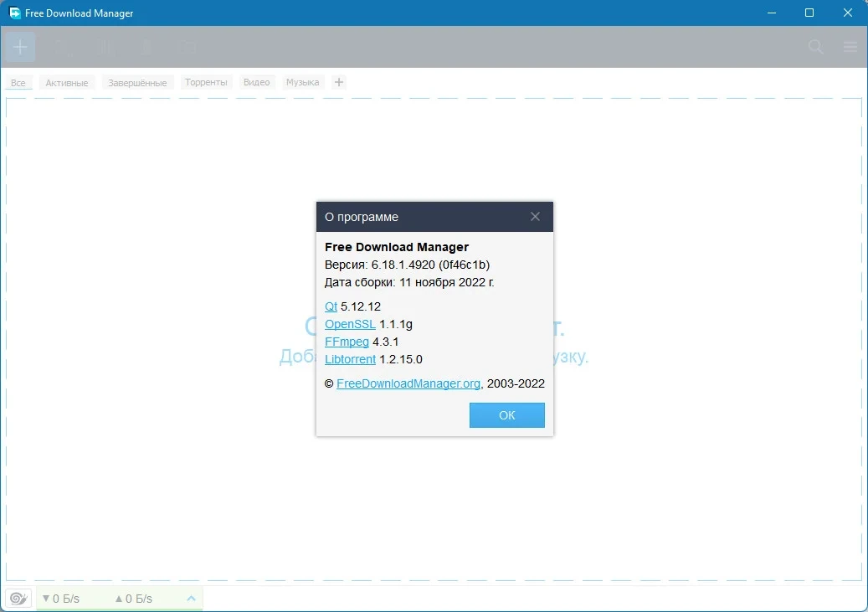Open the search magnifier in toolbar
Image resolution: width=868 pixels, height=612 pixels.
coord(816,47)
